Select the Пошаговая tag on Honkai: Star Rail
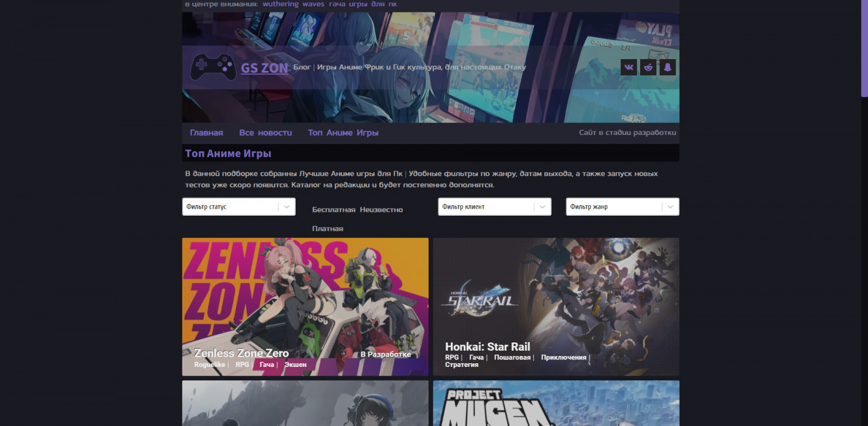Image resolution: width=868 pixels, height=426 pixels. tap(512, 358)
